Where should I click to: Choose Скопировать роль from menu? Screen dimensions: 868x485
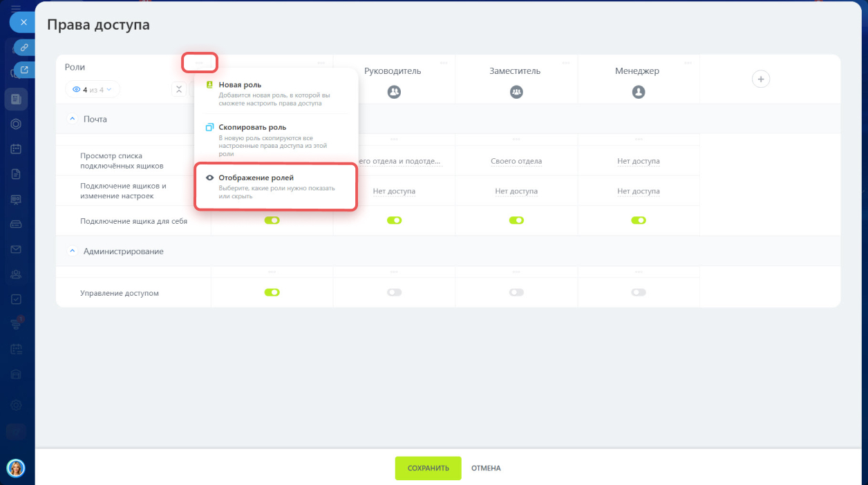click(276, 140)
